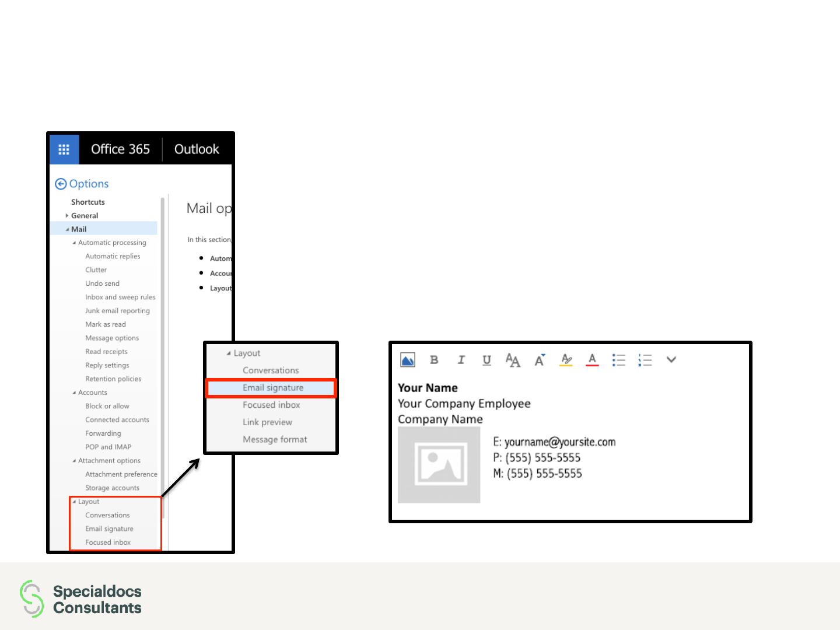The width and height of the screenshot is (840, 630).
Task: Open Forwarding settings
Action: 103,434
